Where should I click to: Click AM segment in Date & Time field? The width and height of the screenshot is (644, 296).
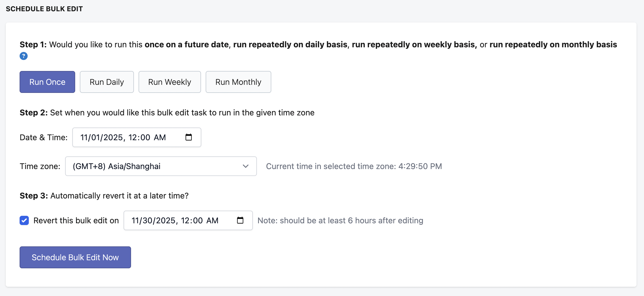160,137
